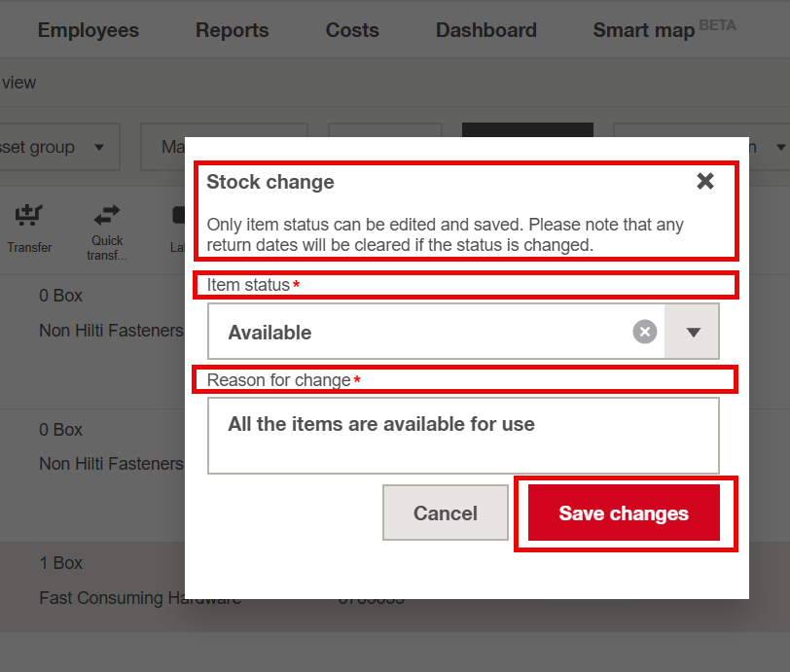Click the first Non Hilti Fasteners row
790x672 pixels.
pos(107,331)
